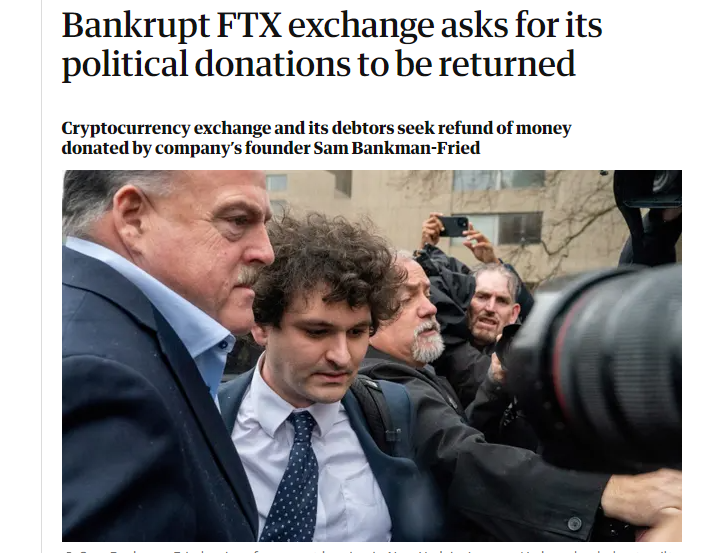The height and width of the screenshot is (553, 702).
Task: Click the polka-dot tie in the photo
Action: [293, 477]
